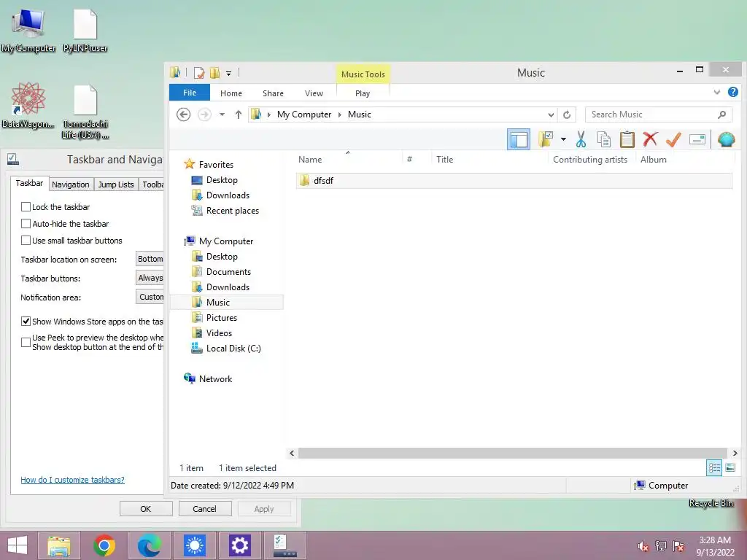This screenshot has width=747, height=560.
Task: Click Cancel in Taskbar properties dialog
Action: click(204, 508)
